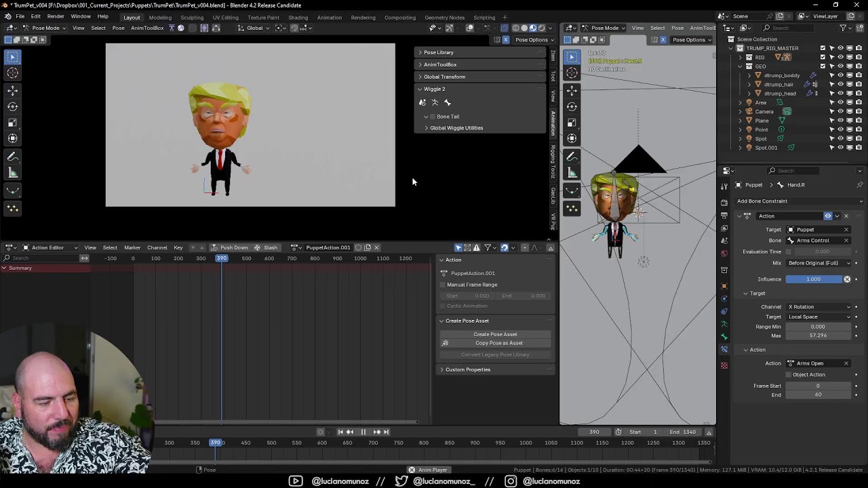Uncheck TRUMP_RIG_MASTER collection exclude checkbox
Screen dimensions: 868x488
pyautogui.click(x=823, y=48)
